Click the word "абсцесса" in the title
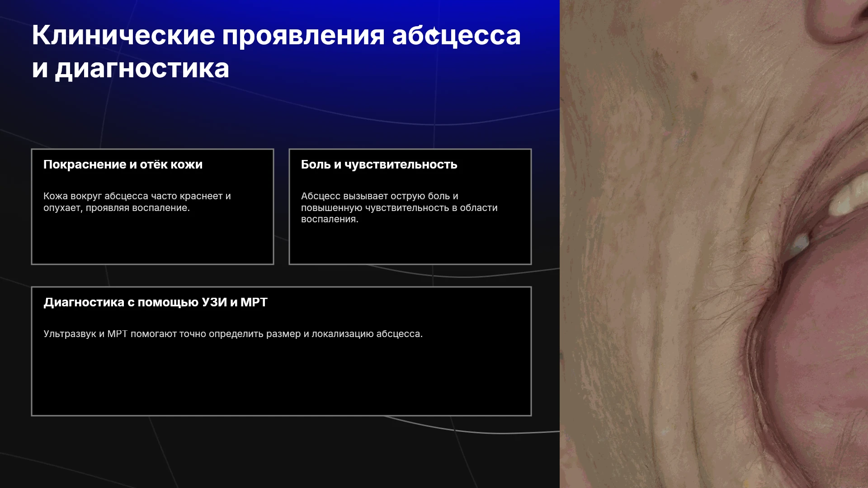868x488 pixels. 457,35
